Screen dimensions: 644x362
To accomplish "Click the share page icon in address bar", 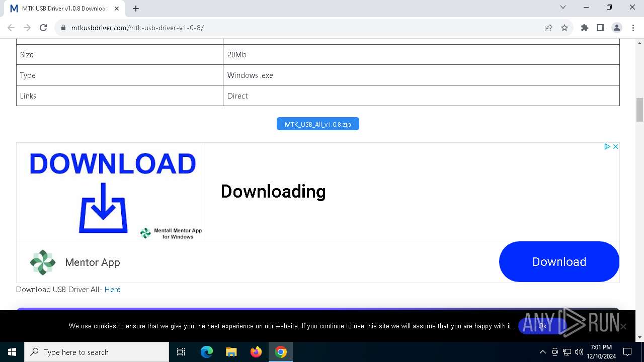I will [x=548, y=28].
